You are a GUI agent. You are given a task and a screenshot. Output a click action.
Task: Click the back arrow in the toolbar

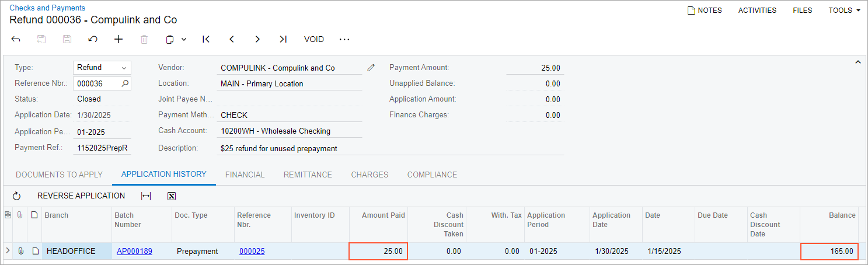pos(16,39)
